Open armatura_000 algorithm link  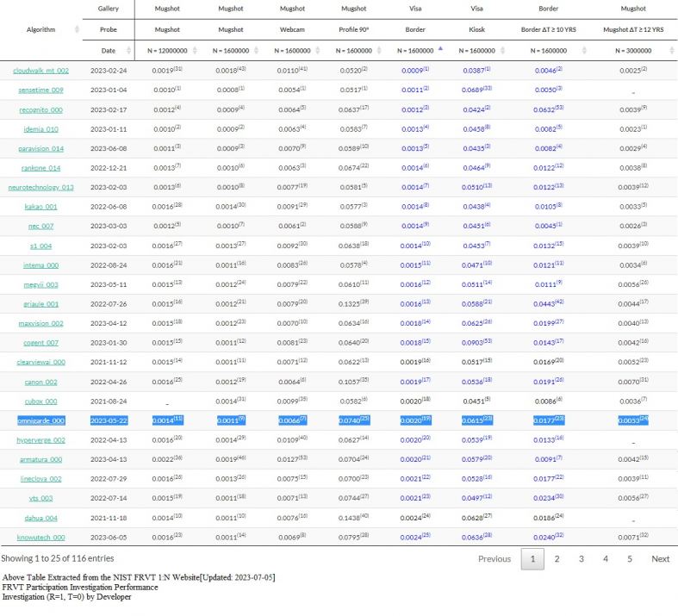point(40,459)
